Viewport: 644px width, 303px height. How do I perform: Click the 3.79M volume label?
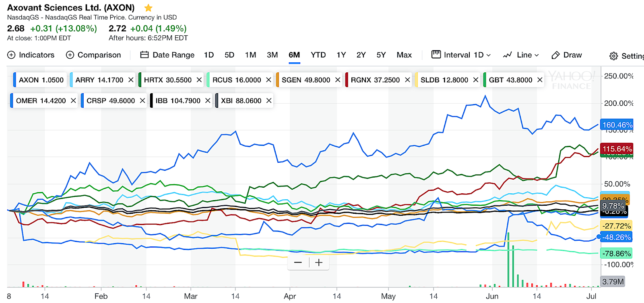coord(613,281)
